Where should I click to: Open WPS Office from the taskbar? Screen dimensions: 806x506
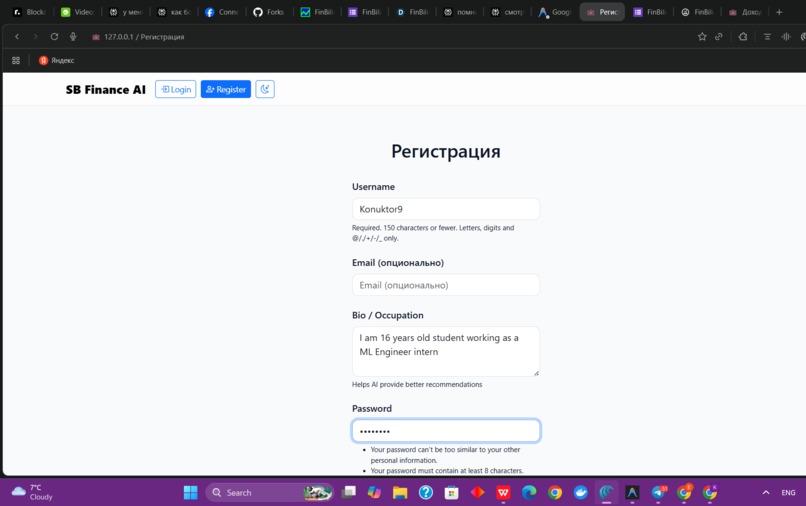(x=503, y=492)
